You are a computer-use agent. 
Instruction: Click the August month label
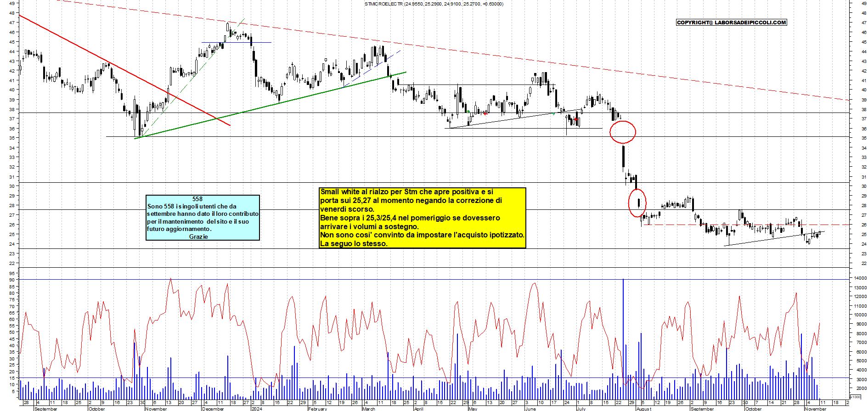(x=644, y=409)
